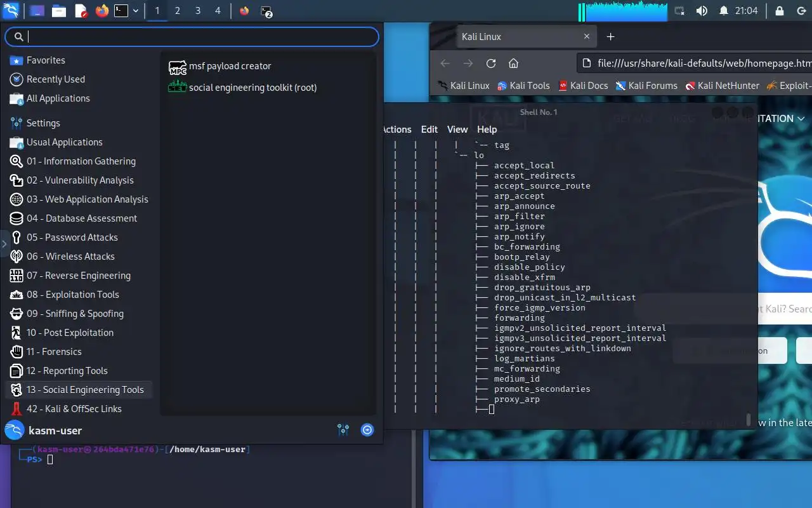Click the browser back arrow

click(445, 63)
